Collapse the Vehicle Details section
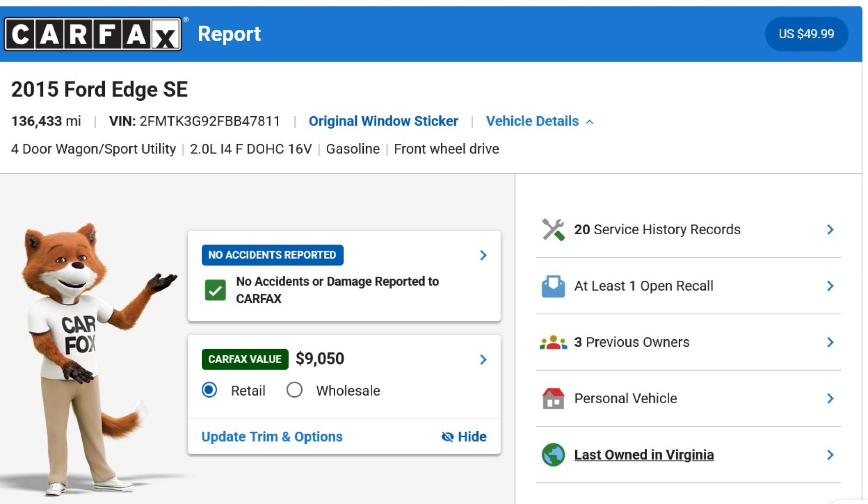 tap(540, 121)
